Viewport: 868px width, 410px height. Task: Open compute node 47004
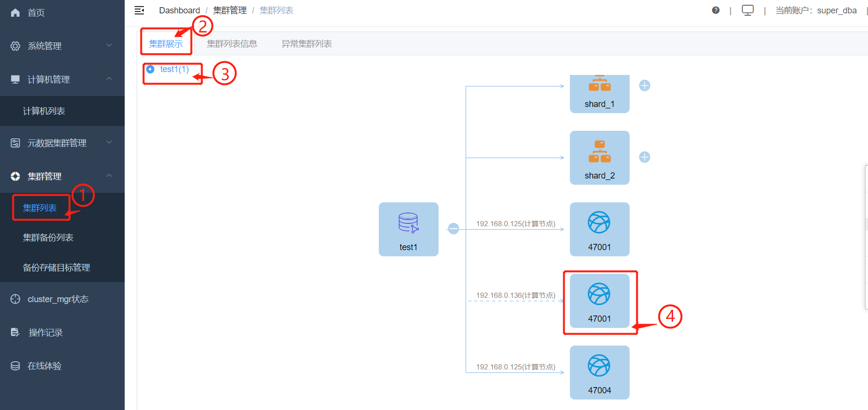[599, 372]
